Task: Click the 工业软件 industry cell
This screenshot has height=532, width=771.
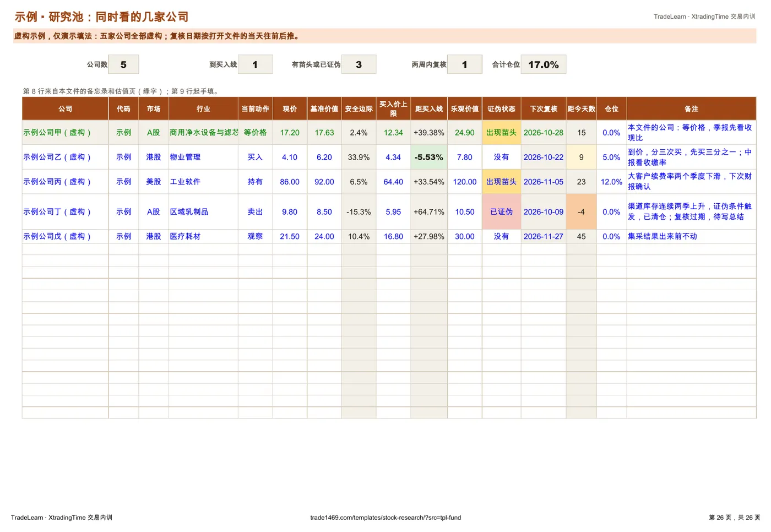Action: 203,182
